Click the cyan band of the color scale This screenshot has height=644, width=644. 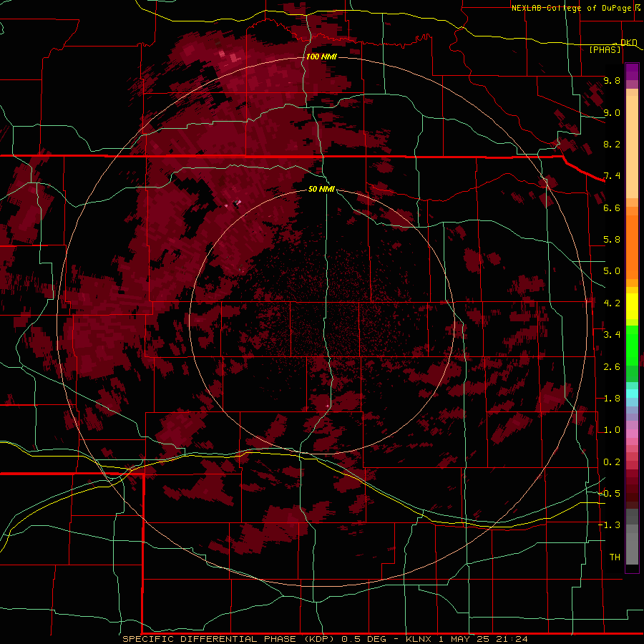click(x=632, y=394)
